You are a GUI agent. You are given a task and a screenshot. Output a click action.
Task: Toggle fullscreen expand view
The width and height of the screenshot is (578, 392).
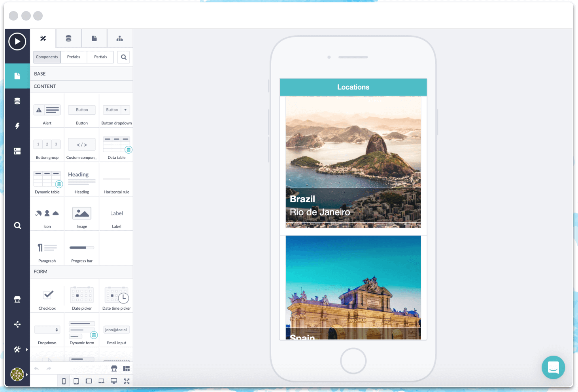point(127,381)
